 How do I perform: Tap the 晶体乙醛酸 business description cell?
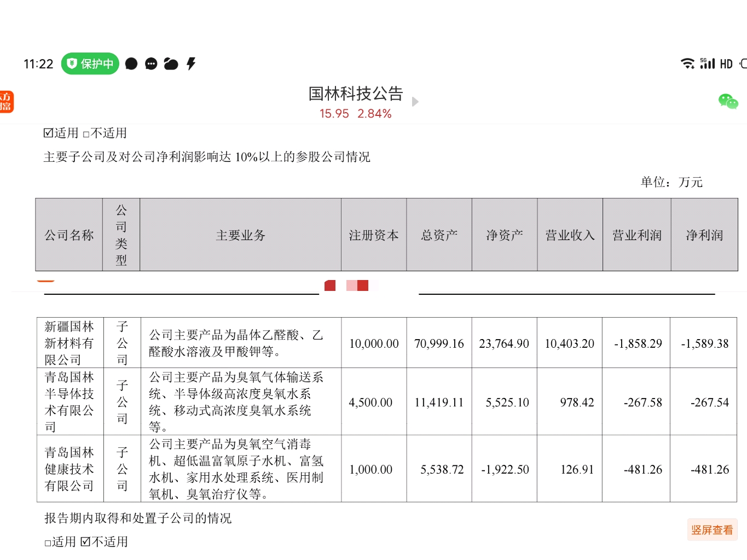(241, 343)
